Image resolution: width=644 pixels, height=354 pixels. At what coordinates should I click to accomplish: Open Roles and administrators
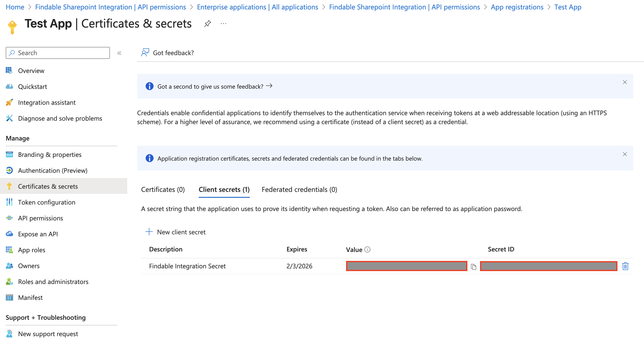coord(53,282)
